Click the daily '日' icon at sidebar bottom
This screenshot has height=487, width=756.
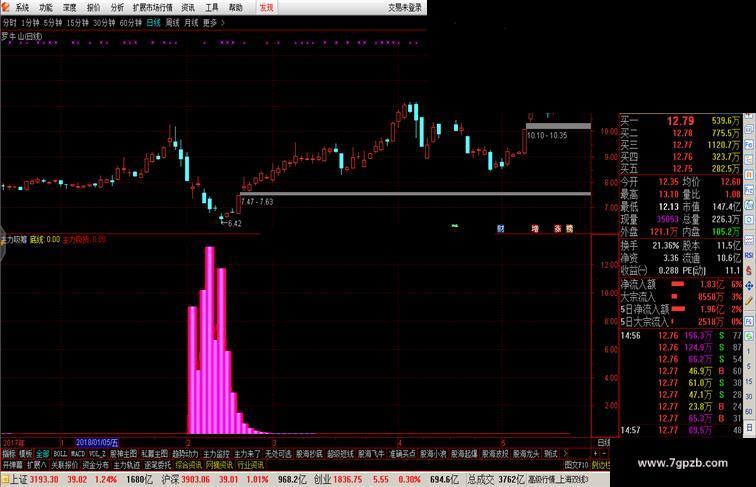pos(749,427)
